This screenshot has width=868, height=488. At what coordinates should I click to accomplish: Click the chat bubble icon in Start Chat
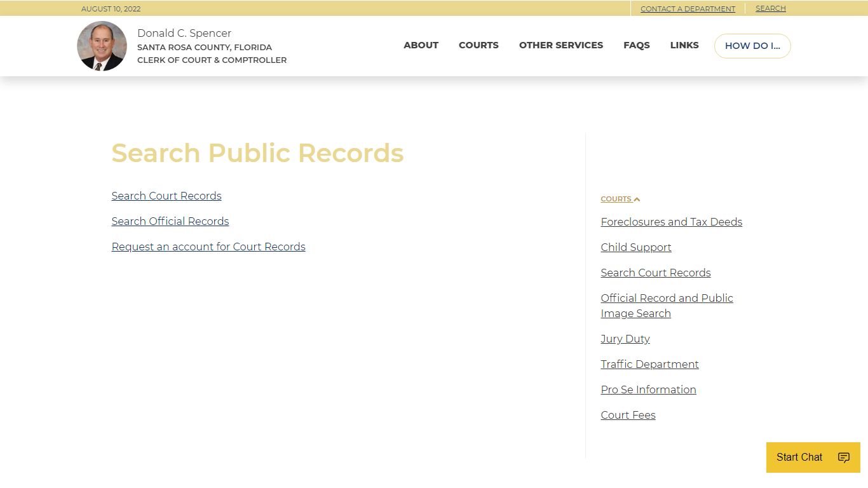point(844,457)
